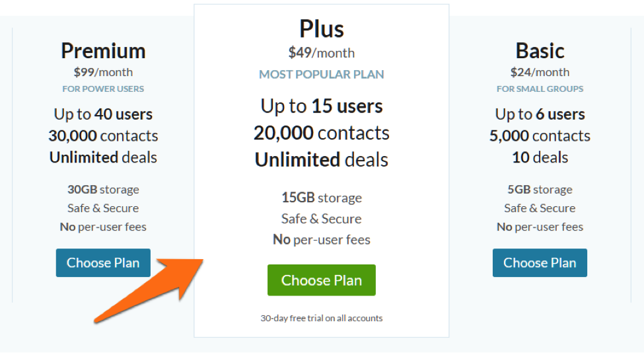Click the $49/month price label
The image size is (644, 353).
tap(322, 53)
